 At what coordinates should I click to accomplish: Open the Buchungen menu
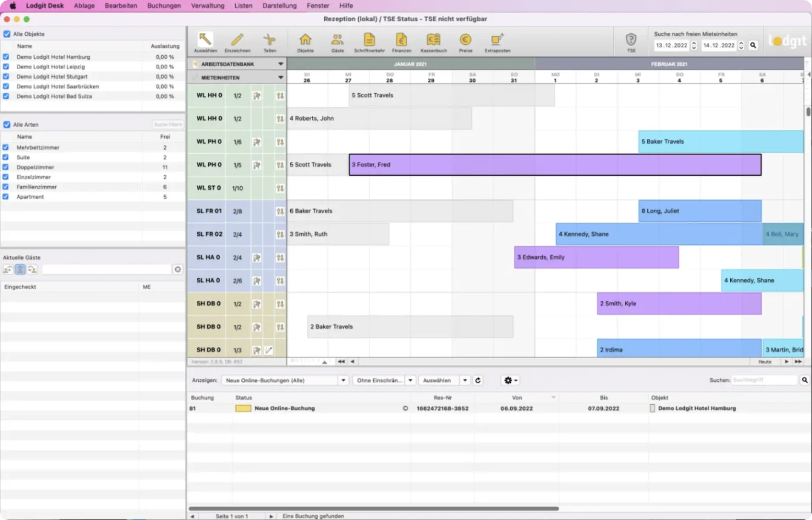(164, 5)
